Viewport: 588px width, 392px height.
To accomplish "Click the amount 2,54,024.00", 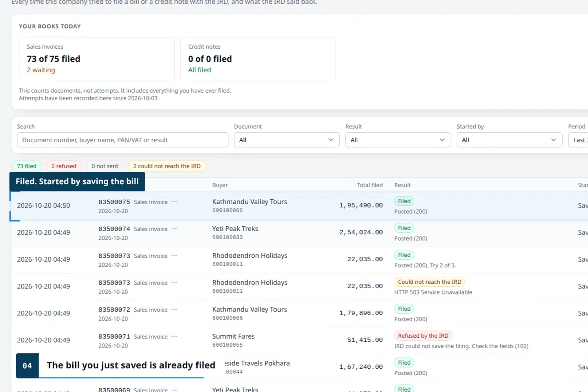I will [x=361, y=232].
